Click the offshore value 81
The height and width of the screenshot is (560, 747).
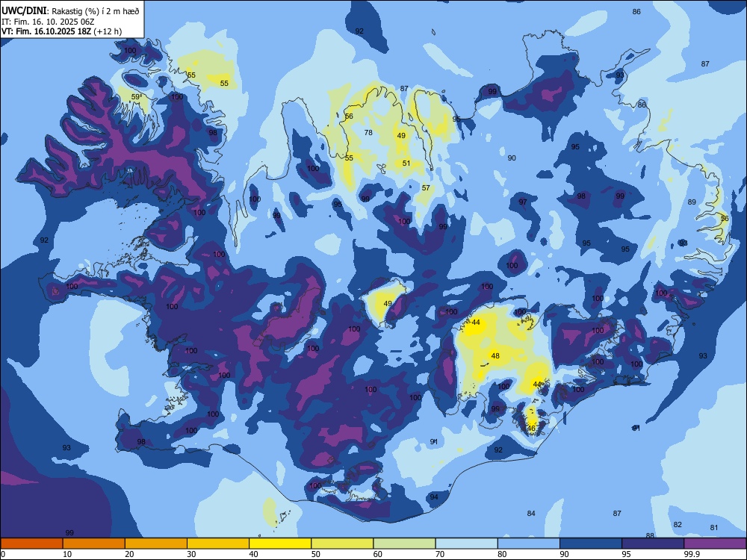click(x=713, y=528)
